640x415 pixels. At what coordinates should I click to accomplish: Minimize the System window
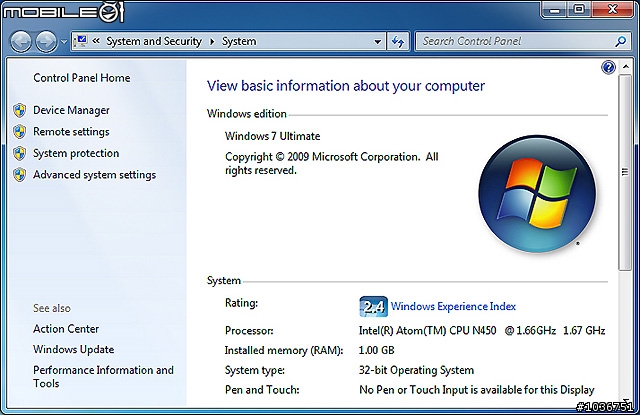[x=555, y=9]
